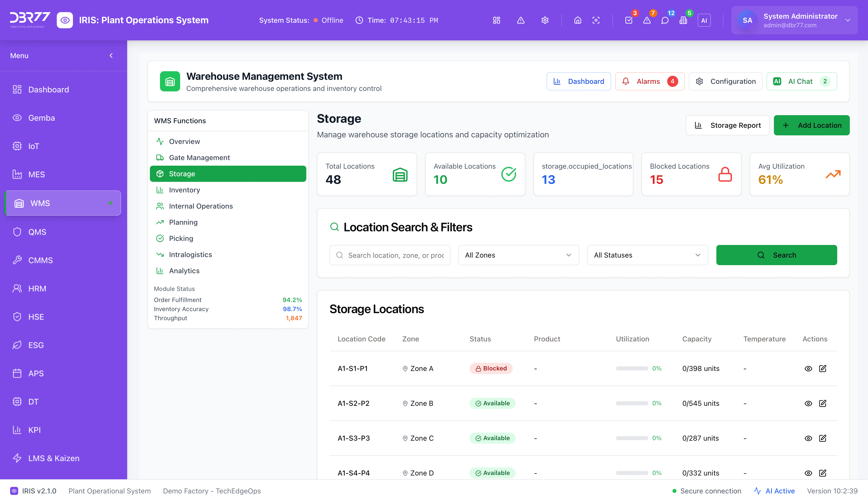Collapse the sidebar menu with the chevron
The width and height of the screenshot is (868, 501).
coord(111,55)
